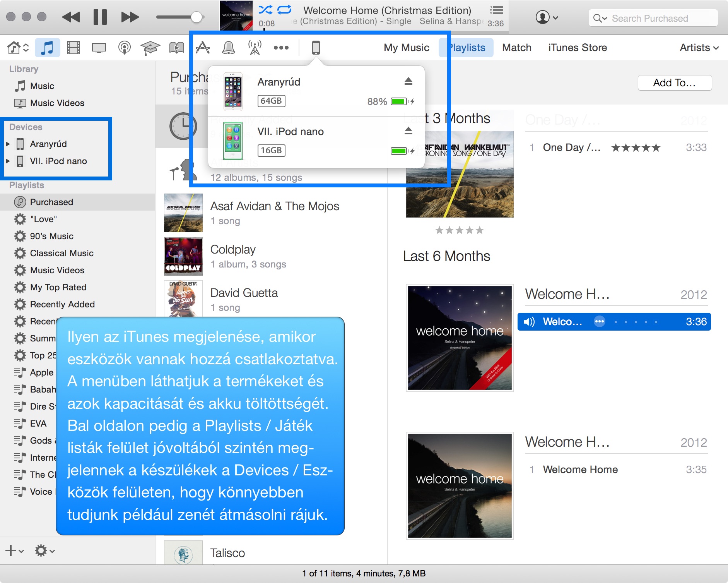The width and height of the screenshot is (728, 583).
Task: Open the iTunes Store tab
Action: click(578, 48)
